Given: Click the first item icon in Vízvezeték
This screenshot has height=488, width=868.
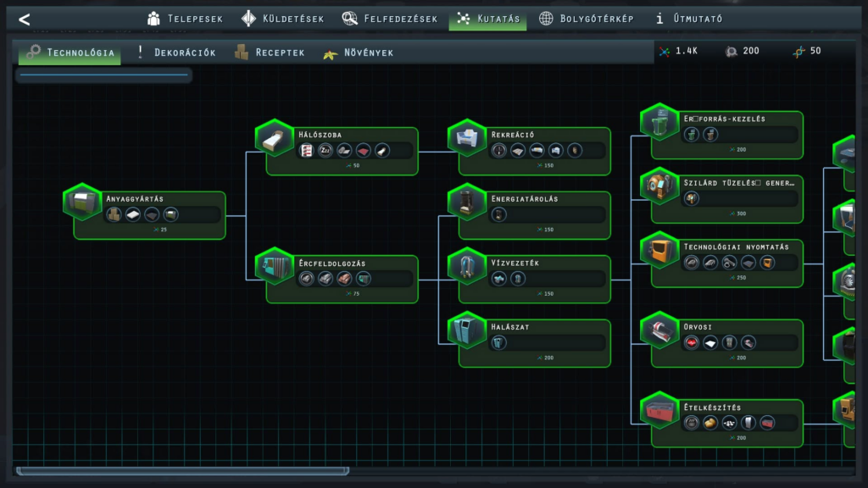Looking at the screenshot, I should [x=498, y=279].
